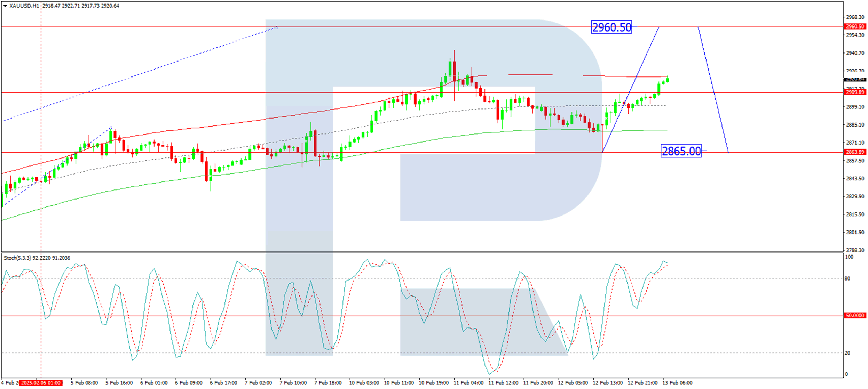868x389 pixels.
Task: Click the 13 Feb 06:00 time axis label
Action: [677, 383]
